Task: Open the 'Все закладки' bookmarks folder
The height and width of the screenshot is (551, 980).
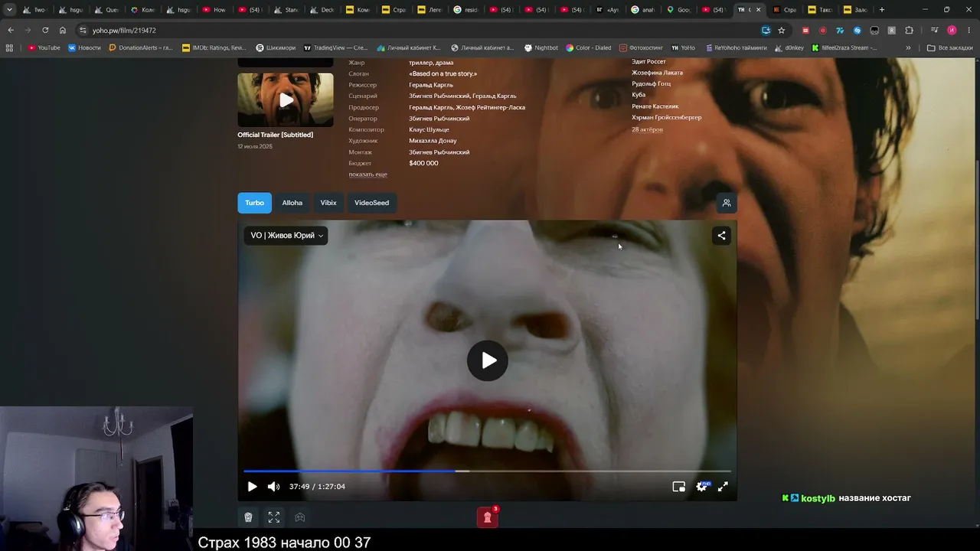Action: (x=950, y=47)
